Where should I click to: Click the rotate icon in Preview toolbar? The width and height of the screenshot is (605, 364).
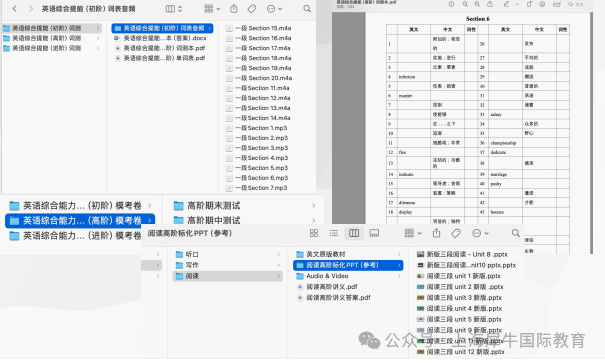tap(529, 4)
